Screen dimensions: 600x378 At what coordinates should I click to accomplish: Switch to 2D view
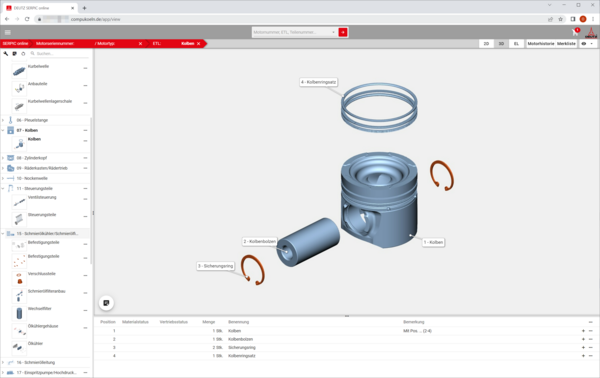click(486, 44)
